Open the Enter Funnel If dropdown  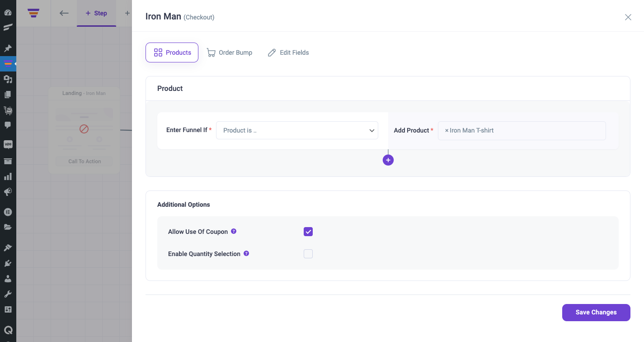tap(297, 130)
